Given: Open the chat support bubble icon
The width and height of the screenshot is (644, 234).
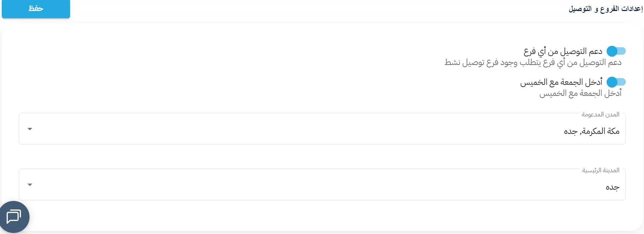Looking at the screenshot, I should pos(14,217).
